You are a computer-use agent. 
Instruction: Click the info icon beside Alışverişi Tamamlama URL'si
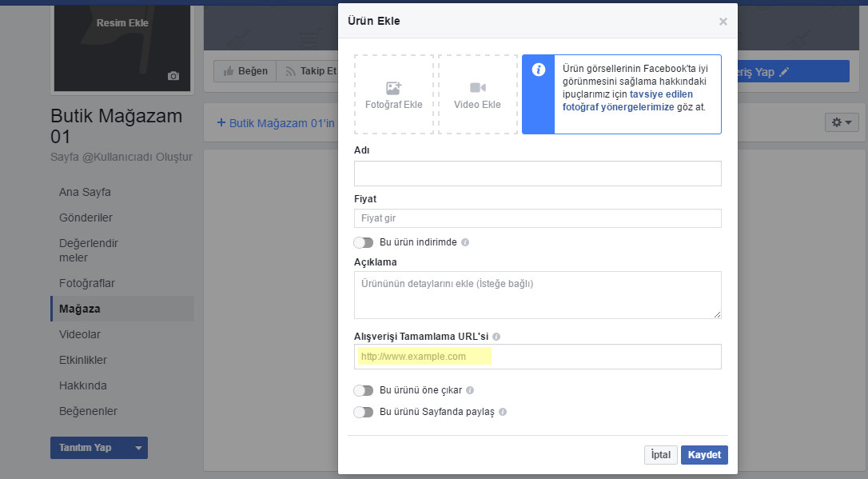[496, 337]
